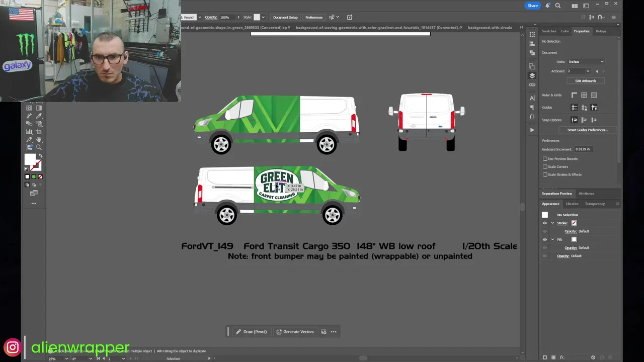The height and width of the screenshot is (362, 644).
Task: Expand the Fill row in Appearance
Action: click(552, 239)
